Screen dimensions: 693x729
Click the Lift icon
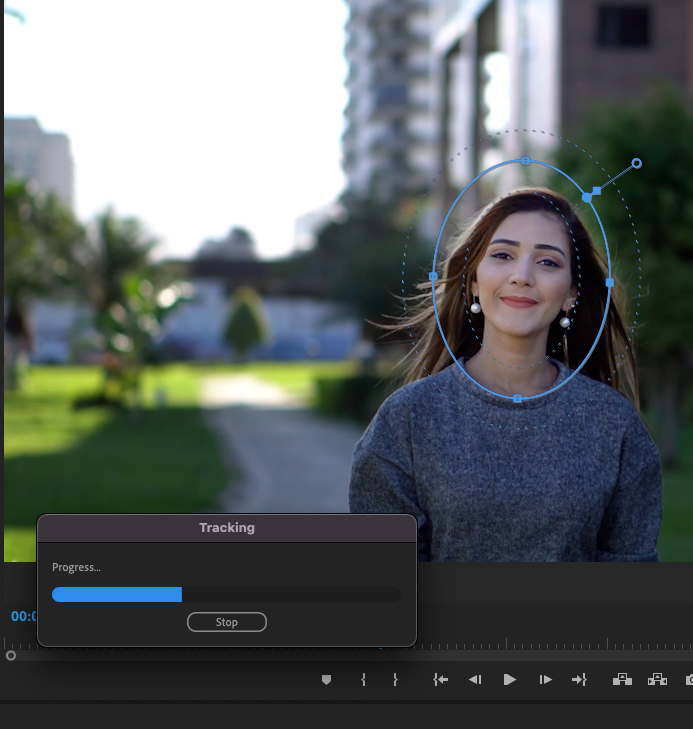622,680
